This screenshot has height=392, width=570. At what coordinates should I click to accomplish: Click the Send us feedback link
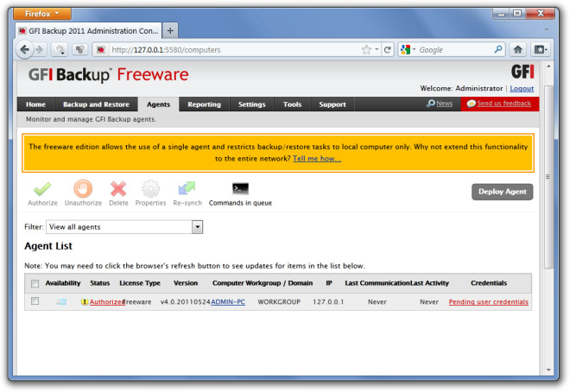coord(503,104)
